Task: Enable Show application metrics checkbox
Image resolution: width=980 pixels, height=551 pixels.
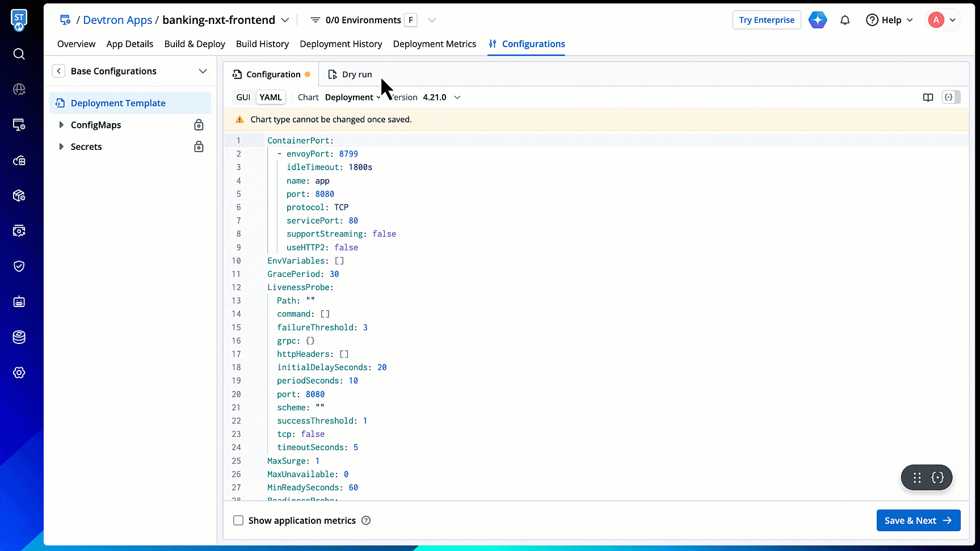Action: 238,520
